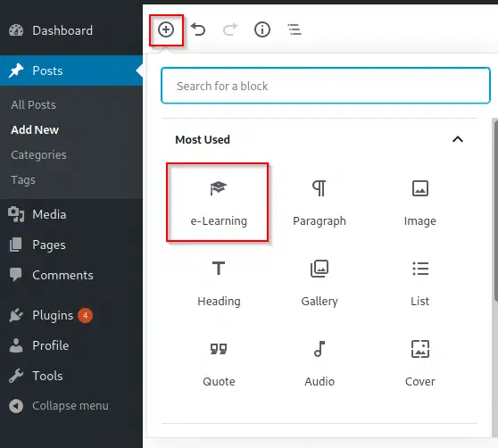Screen dimensions: 498x448
Task: Click the Add block plus icon
Action: point(166,29)
